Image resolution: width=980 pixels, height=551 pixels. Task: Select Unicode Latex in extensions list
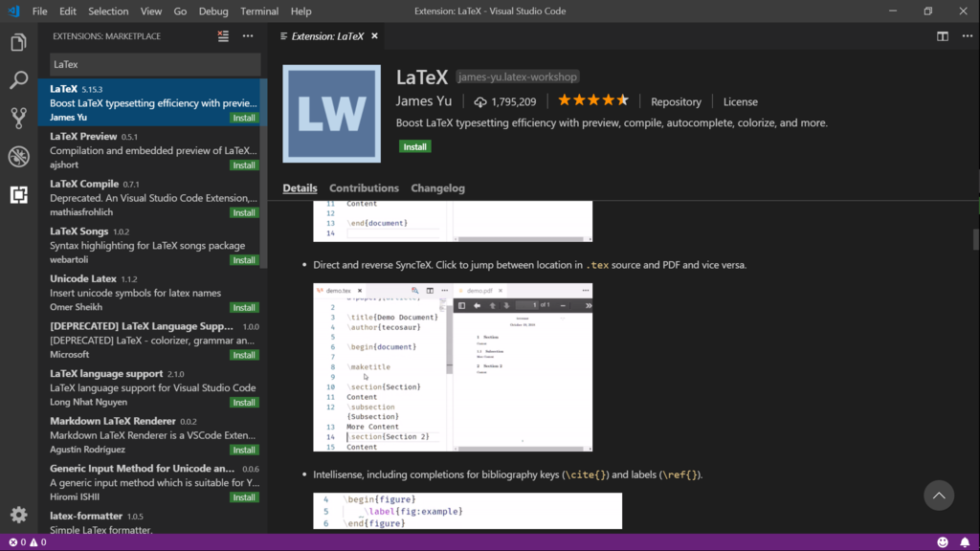pos(153,293)
